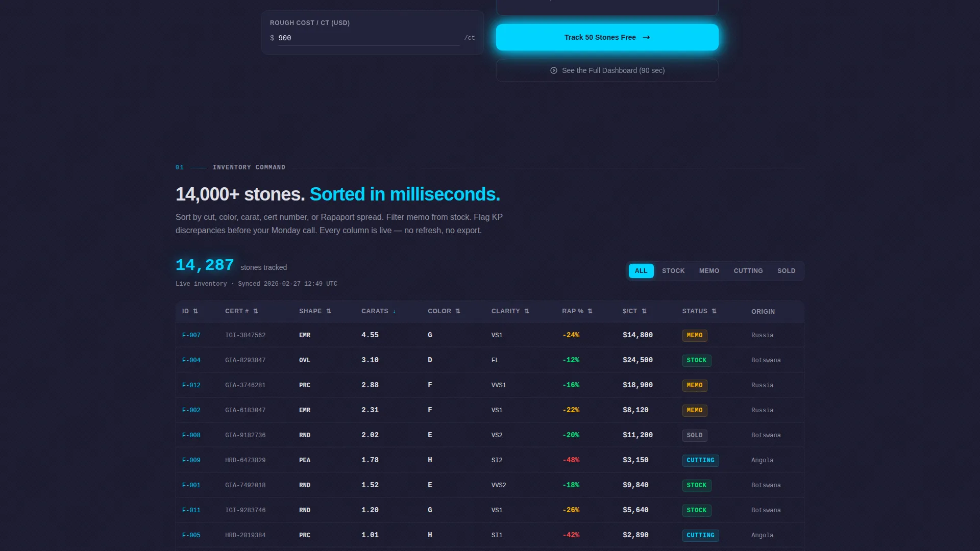The image size is (980, 551).
Task: Filter inventory by MEMO tab
Action: click(709, 271)
